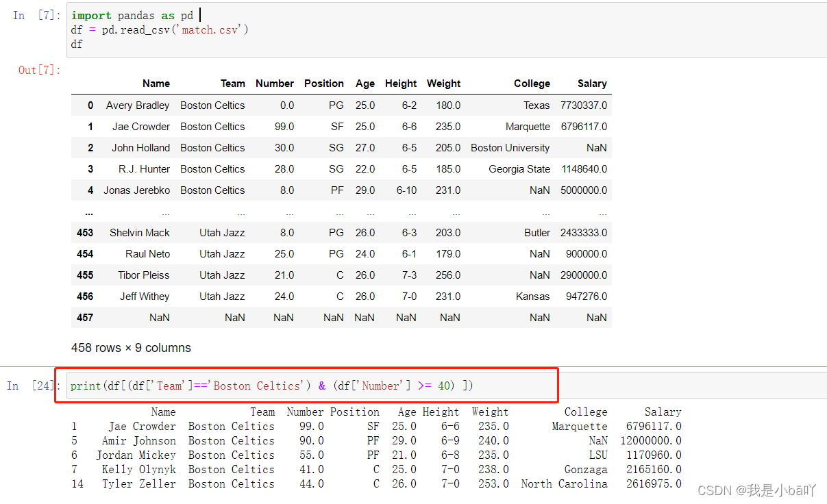Click "Kelly Olynyk" in the printed output
827x504 pixels.
click(x=139, y=470)
